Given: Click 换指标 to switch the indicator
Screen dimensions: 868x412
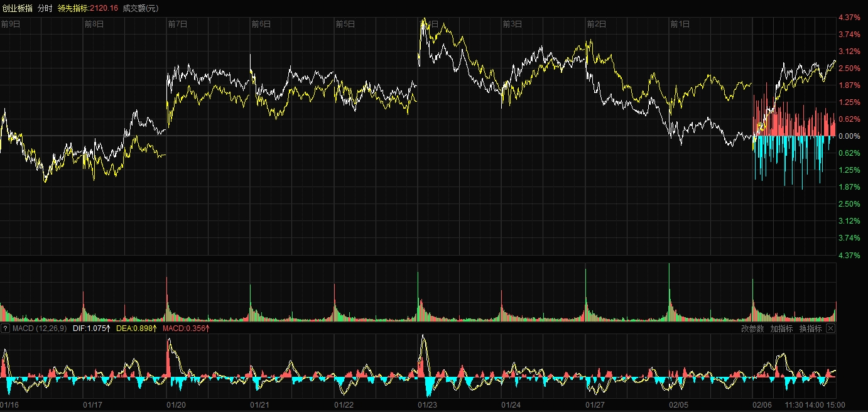Looking at the screenshot, I should pyautogui.click(x=810, y=328).
